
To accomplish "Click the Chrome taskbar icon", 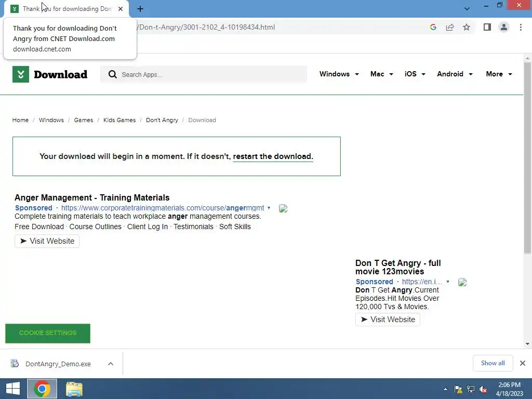I will click(42, 389).
